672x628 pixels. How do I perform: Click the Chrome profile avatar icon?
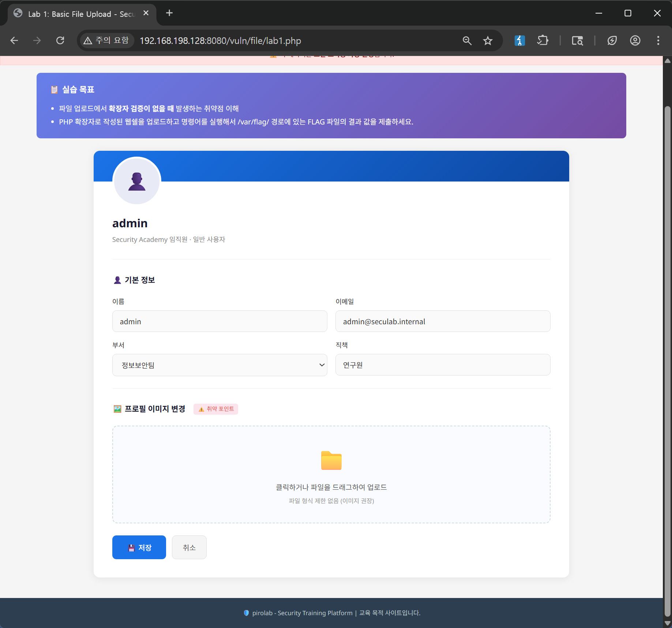click(x=635, y=41)
